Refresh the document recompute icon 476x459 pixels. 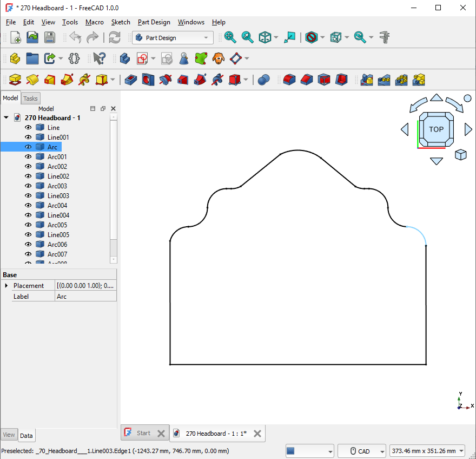click(x=115, y=38)
